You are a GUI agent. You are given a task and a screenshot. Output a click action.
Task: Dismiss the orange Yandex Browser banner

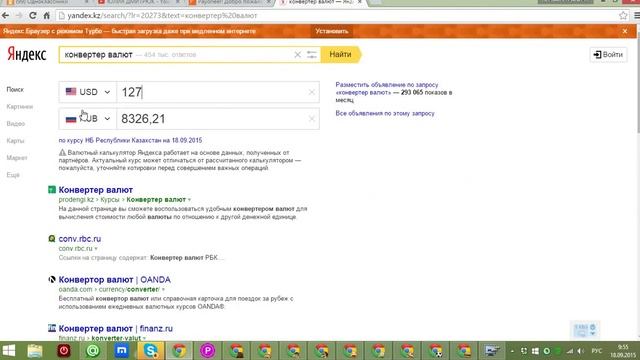pyautogui.click(x=624, y=31)
